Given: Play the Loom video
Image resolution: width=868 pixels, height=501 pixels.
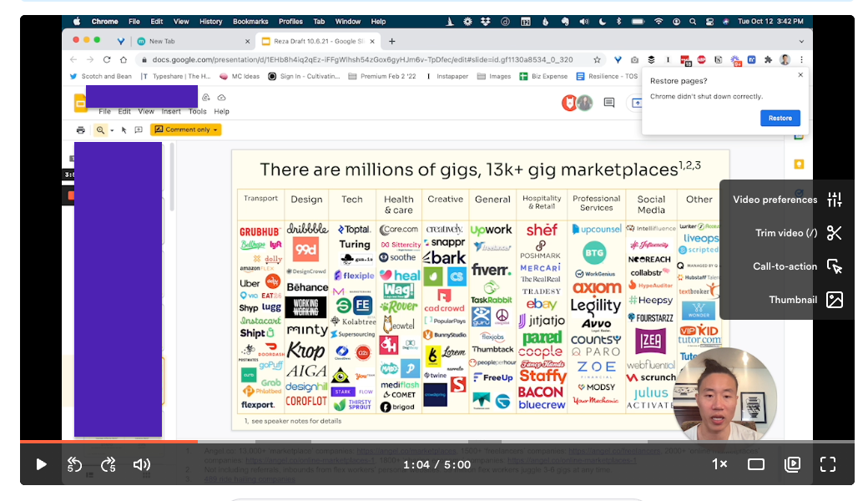Looking at the screenshot, I should 41,464.
